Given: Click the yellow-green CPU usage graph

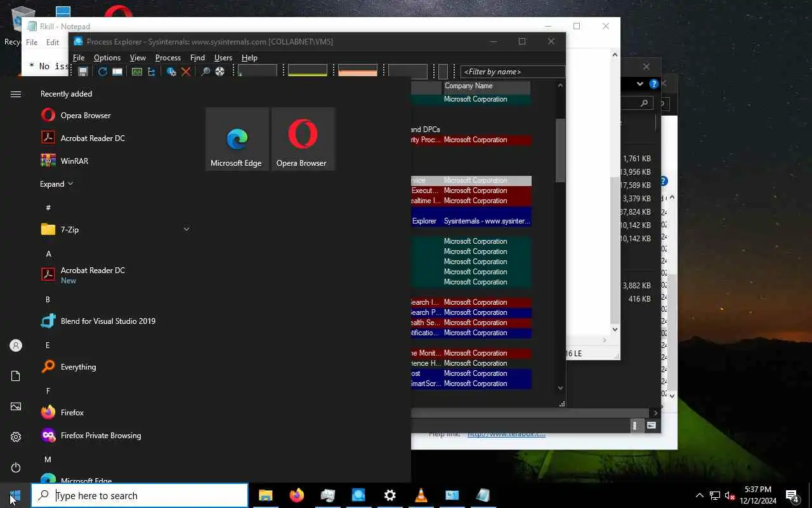Looking at the screenshot, I should coord(308,70).
